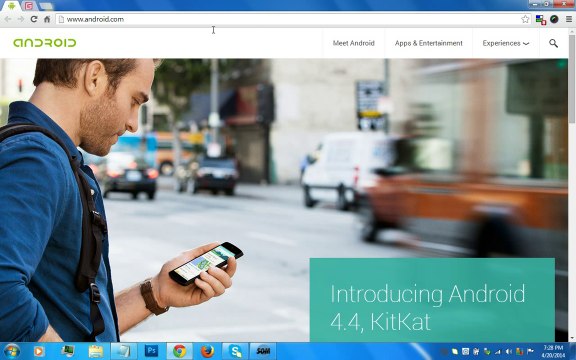
Task: Click the page vertical scrollbar thumb
Action: [572, 79]
